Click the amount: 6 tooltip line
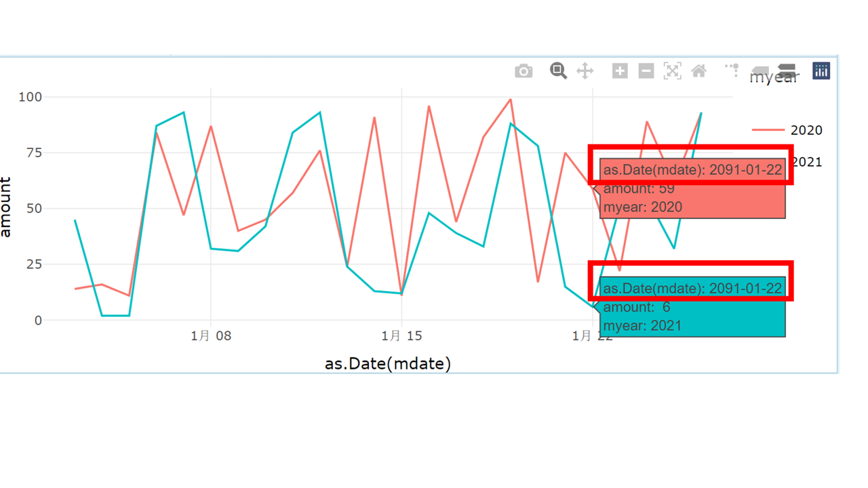 click(x=637, y=308)
